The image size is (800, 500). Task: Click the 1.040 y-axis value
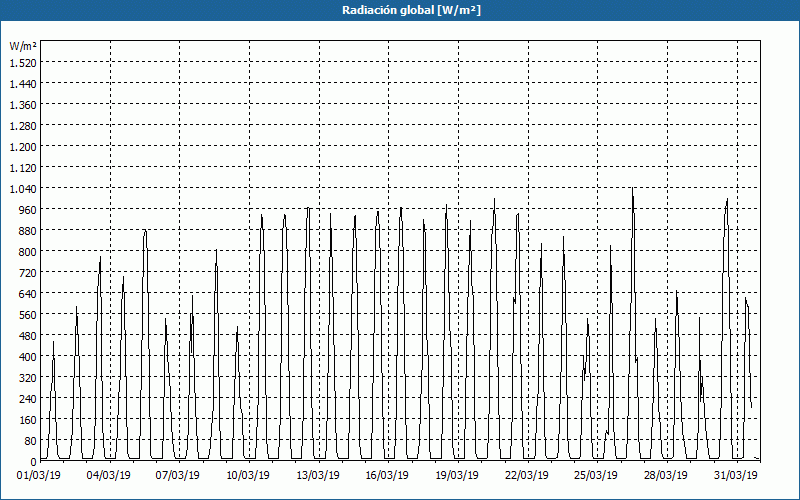23,189
